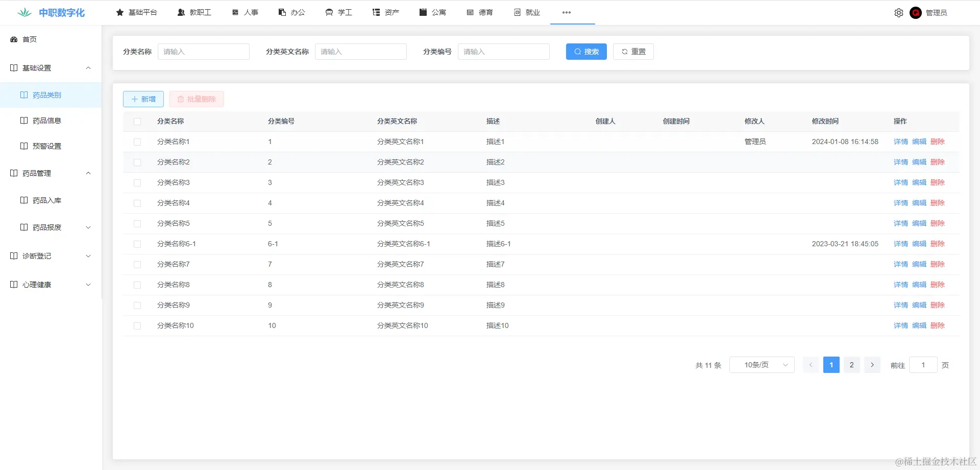The image size is (980, 470).
Task: Collapse the 药品管理 sidebar group
Action: pos(51,173)
